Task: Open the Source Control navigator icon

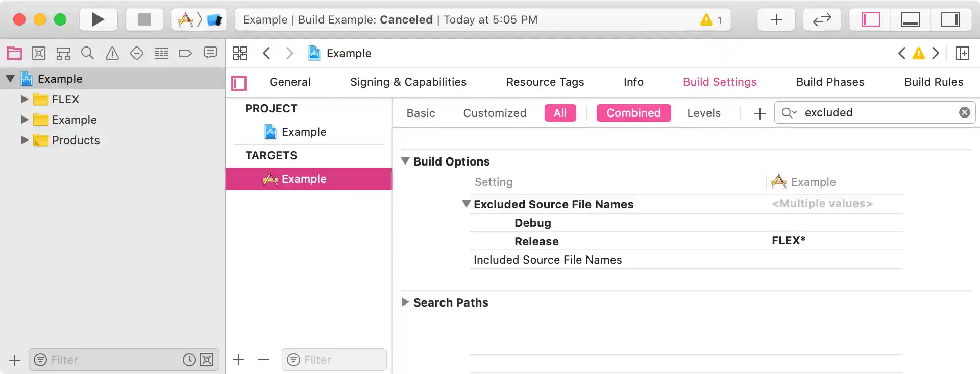Action: click(39, 53)
